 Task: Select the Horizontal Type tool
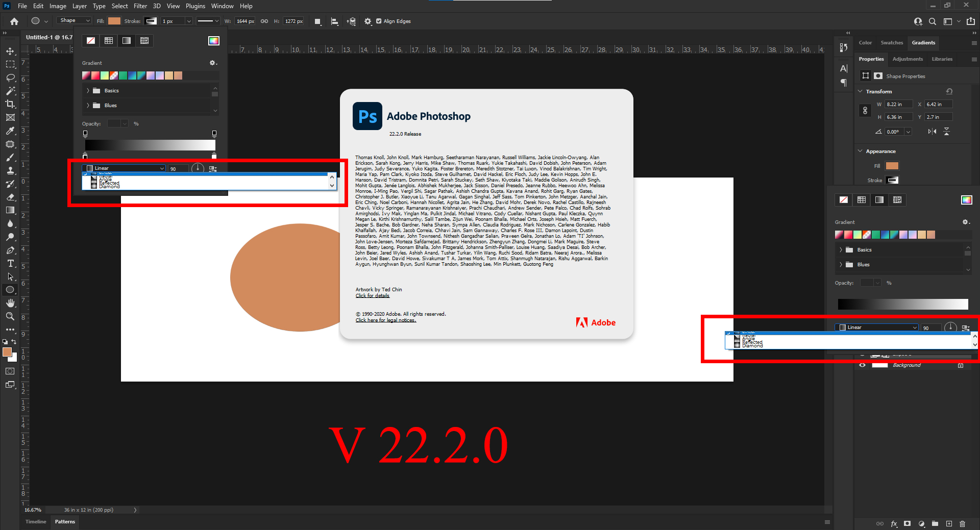[10, 263]
